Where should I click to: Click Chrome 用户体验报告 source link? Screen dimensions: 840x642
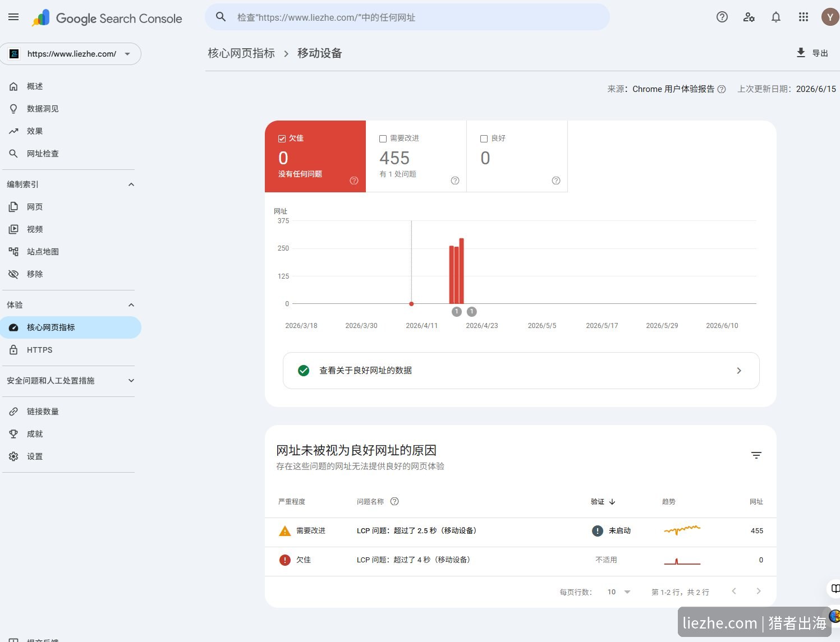coord(673,89)
